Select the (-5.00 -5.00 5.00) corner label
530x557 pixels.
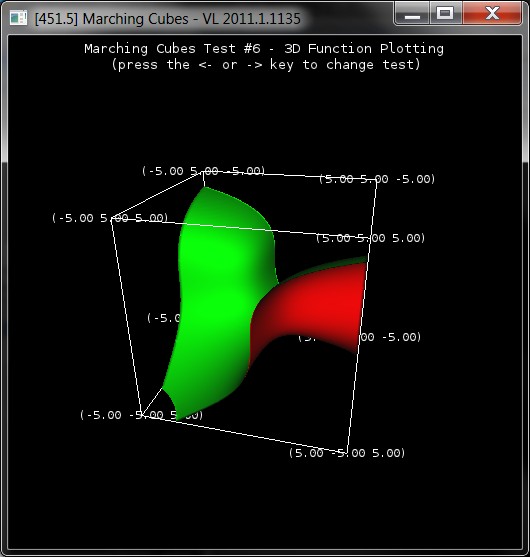(x=142, y=415)
